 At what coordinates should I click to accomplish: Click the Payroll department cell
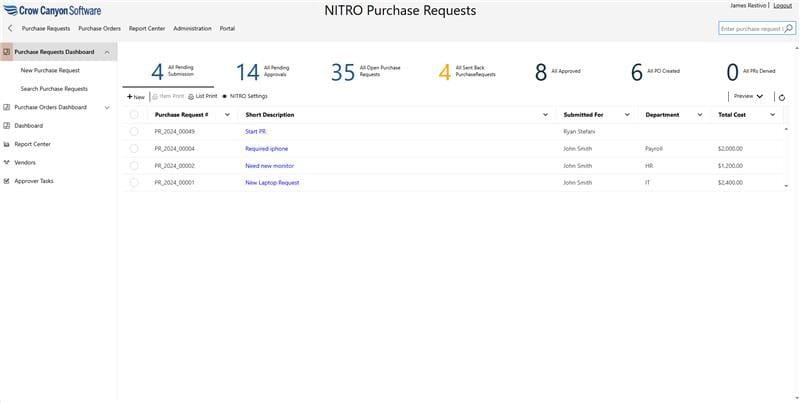point(654,149)
